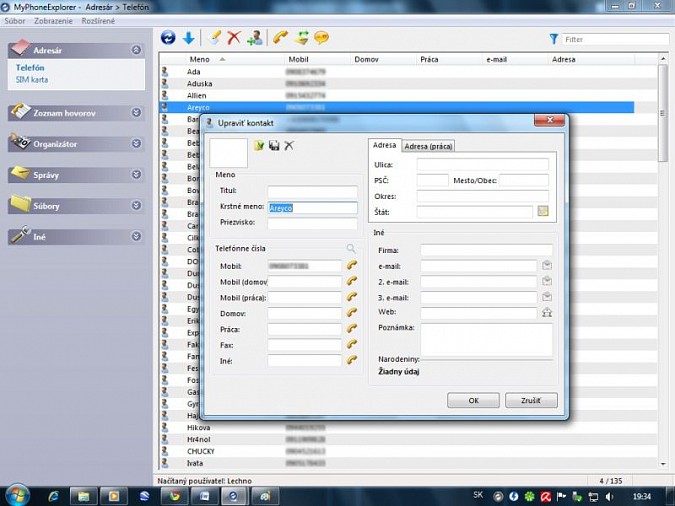This screenshot has width=675, height=506.
Task: Expand the Správy panel chevron
Action: 136,174
